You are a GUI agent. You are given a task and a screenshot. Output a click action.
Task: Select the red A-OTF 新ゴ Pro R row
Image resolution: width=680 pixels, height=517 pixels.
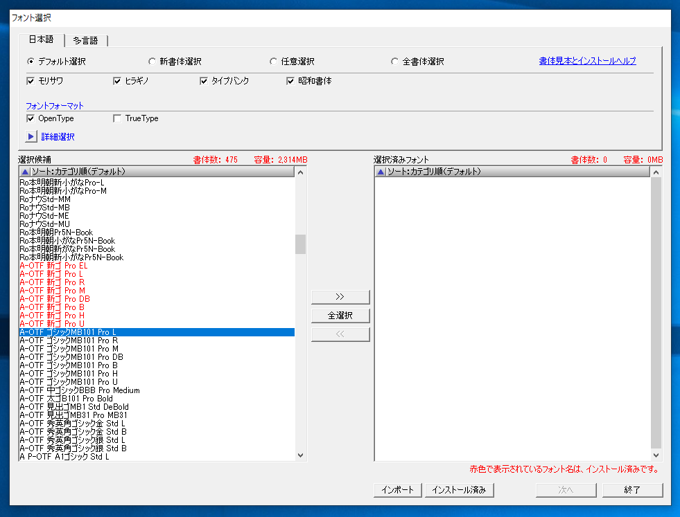(x=157, y=282)
